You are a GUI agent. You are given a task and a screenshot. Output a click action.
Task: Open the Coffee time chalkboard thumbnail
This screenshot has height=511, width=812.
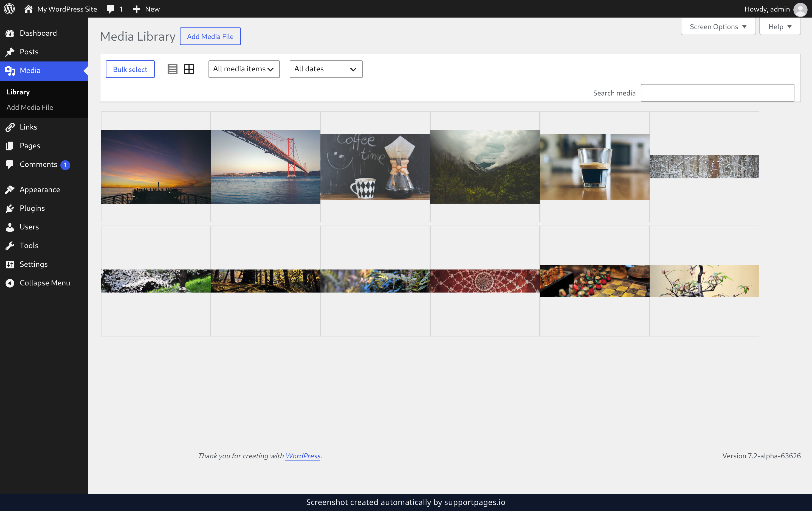coord(375,167)
